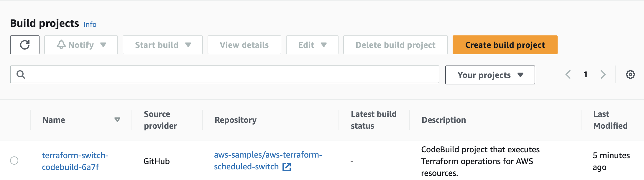Click the search magnifier icon
The width and height of the screenshot is (644, 180).
pyautogui.click(x=21, y=74)
